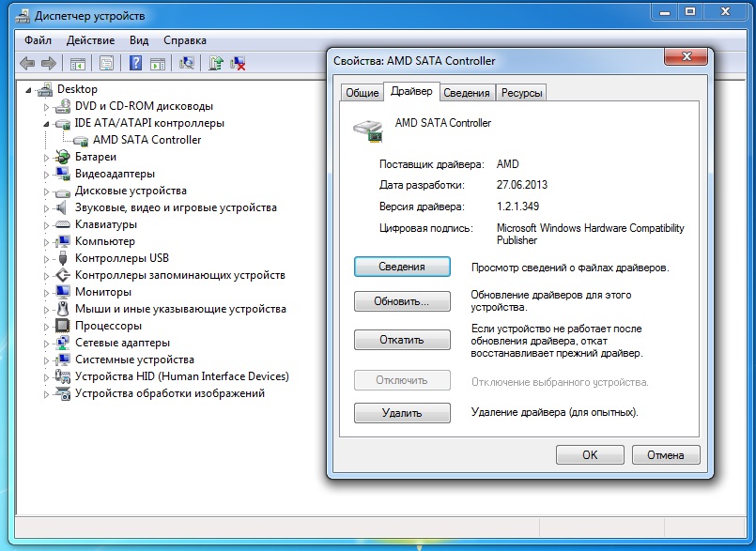Image resolution: width=756 pixels, height=551 pixels.
Task: Click the Help toolbar icon with question mark
Action: pyautogui.click(x=135, y=63)
